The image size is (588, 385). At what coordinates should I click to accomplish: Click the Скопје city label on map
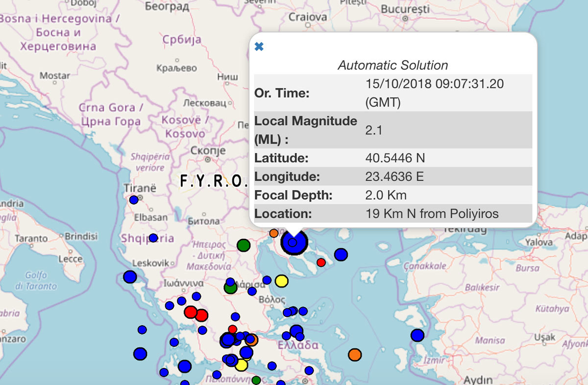tap(208, 151)
